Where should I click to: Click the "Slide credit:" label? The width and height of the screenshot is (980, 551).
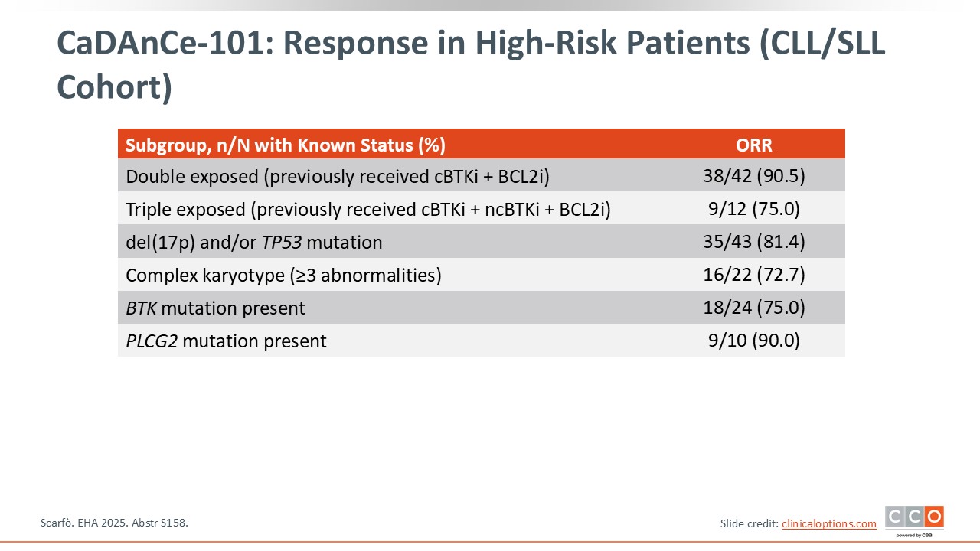click(749, 523)
